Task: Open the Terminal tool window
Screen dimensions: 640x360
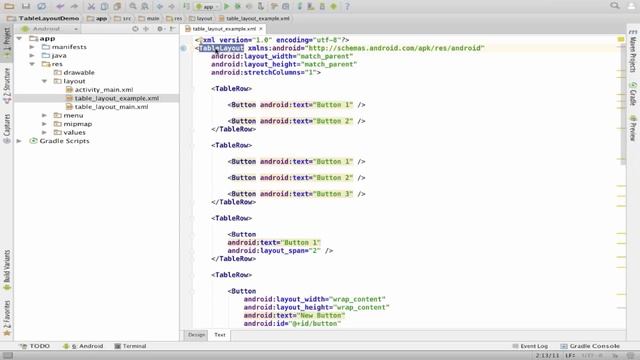Action: 130,346
